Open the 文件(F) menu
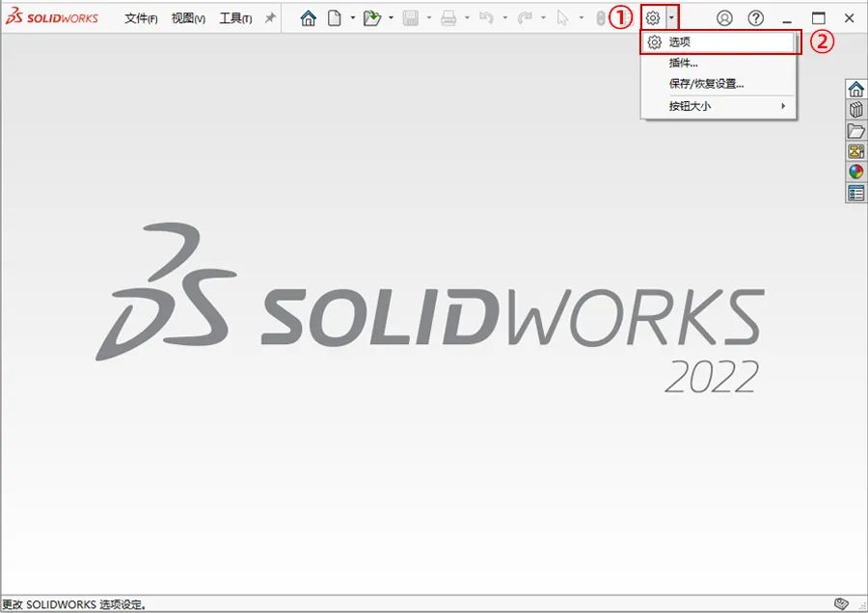The height and width of the screenshot is (613, 868). pos(141,19)
